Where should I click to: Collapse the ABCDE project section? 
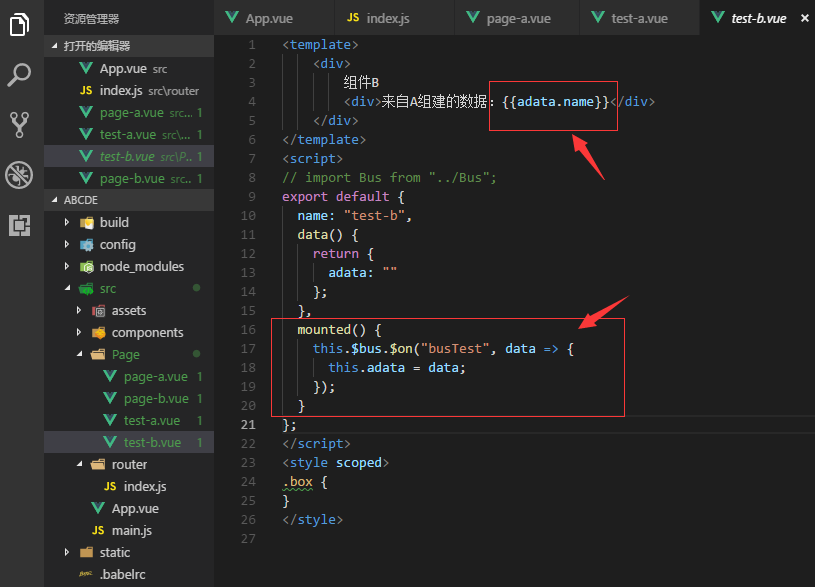129,200
